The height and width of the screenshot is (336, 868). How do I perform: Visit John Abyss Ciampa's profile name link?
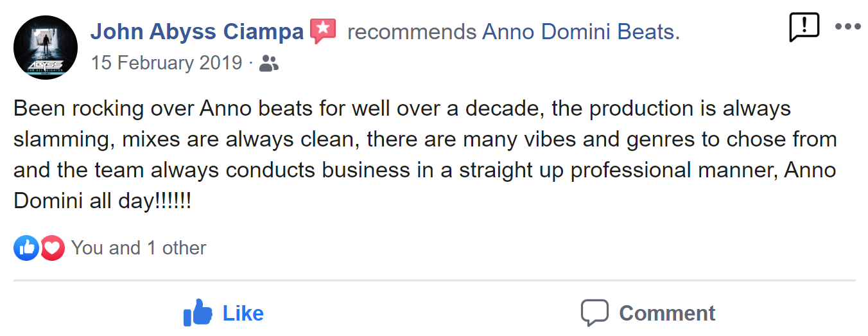click(x=197, y=31)
